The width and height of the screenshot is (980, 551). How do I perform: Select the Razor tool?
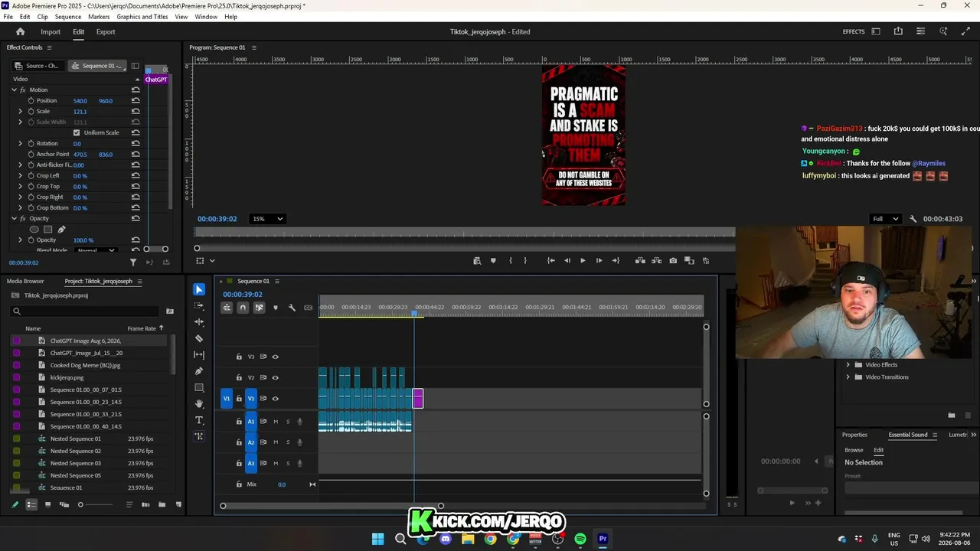pos(199,338)
